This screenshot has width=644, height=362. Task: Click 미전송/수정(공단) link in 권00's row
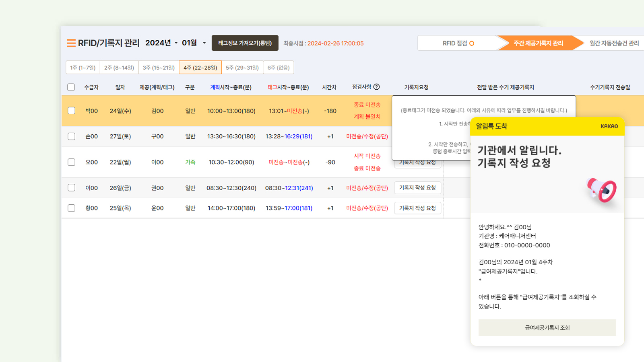(x=367, y=188)
